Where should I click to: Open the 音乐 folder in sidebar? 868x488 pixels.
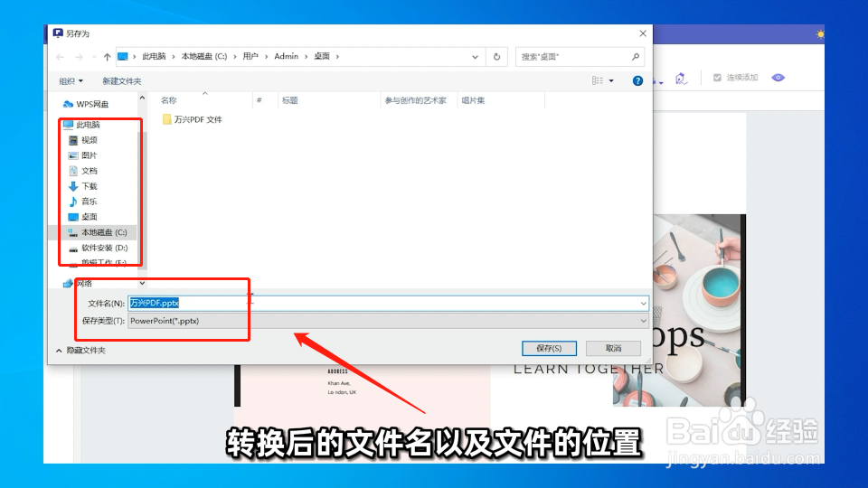(82, 202)
